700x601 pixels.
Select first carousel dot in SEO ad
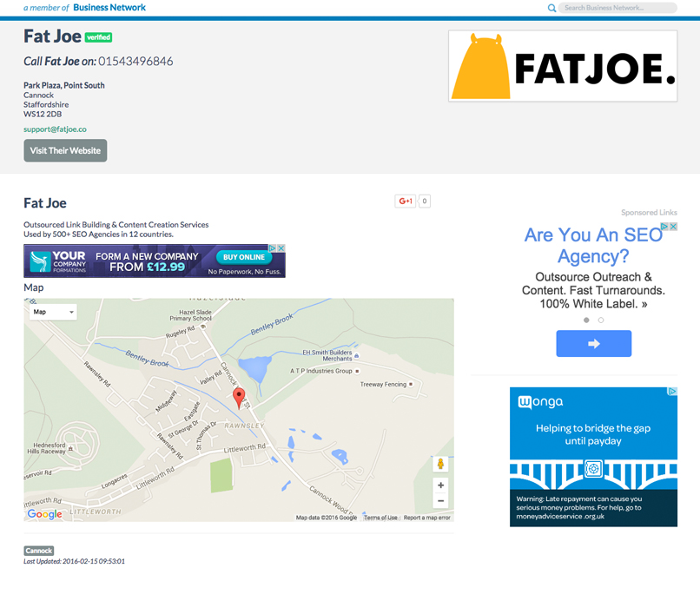586,320
